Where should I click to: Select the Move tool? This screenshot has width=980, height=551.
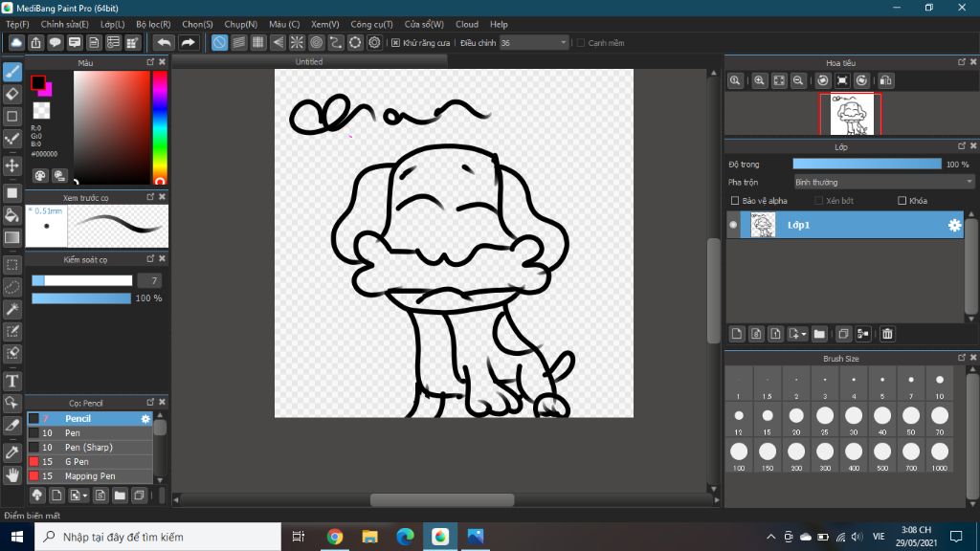(12, 165)
